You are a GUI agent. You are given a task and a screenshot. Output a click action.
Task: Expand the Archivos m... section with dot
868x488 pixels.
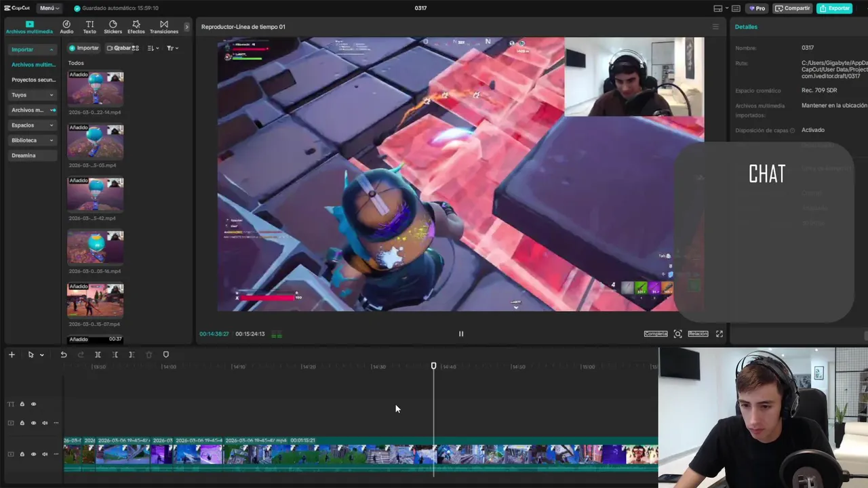pos(33,110)
